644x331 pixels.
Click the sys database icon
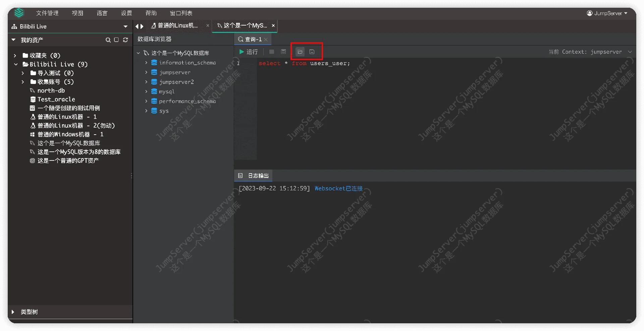(154, 111)
